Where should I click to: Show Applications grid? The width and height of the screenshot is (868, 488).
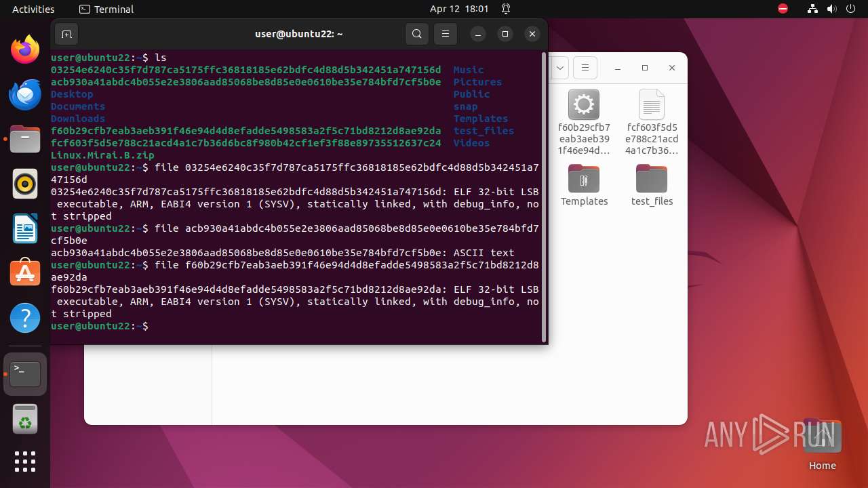[x=25, y=462]
